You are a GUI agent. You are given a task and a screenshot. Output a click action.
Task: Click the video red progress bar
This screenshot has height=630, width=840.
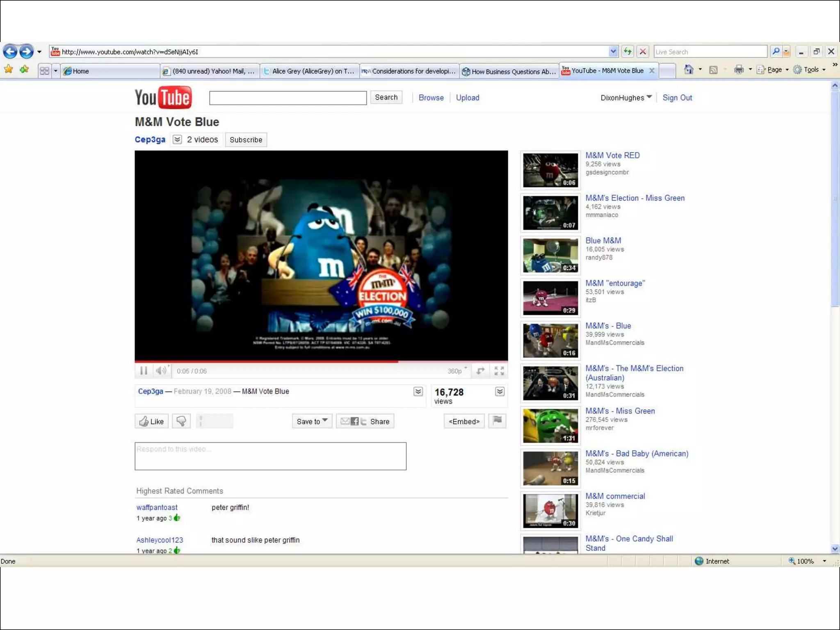tap(267, 361)
